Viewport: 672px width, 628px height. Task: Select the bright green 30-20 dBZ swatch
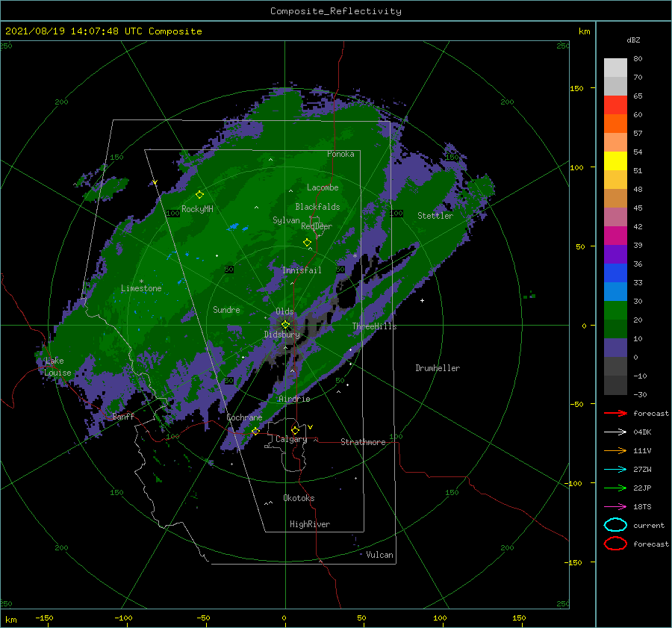click(615, 311)
